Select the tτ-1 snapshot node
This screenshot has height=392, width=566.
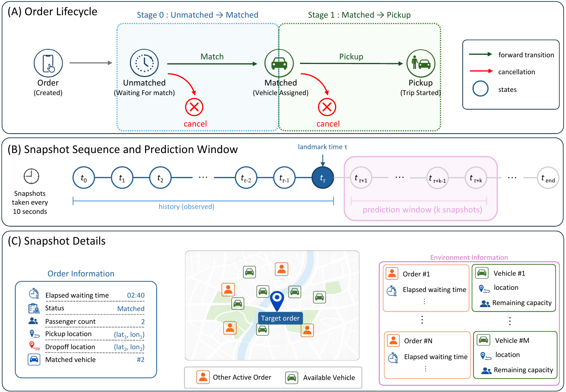[284, 178]
